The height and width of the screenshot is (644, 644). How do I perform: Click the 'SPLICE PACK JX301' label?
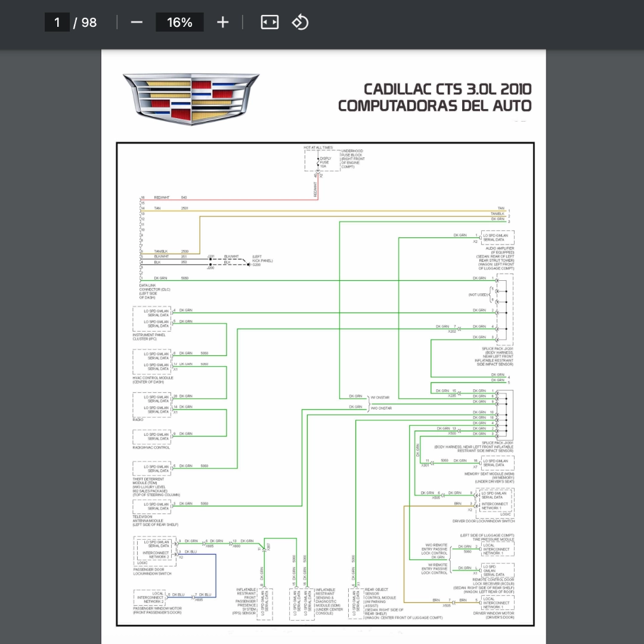tap(497, 442)
